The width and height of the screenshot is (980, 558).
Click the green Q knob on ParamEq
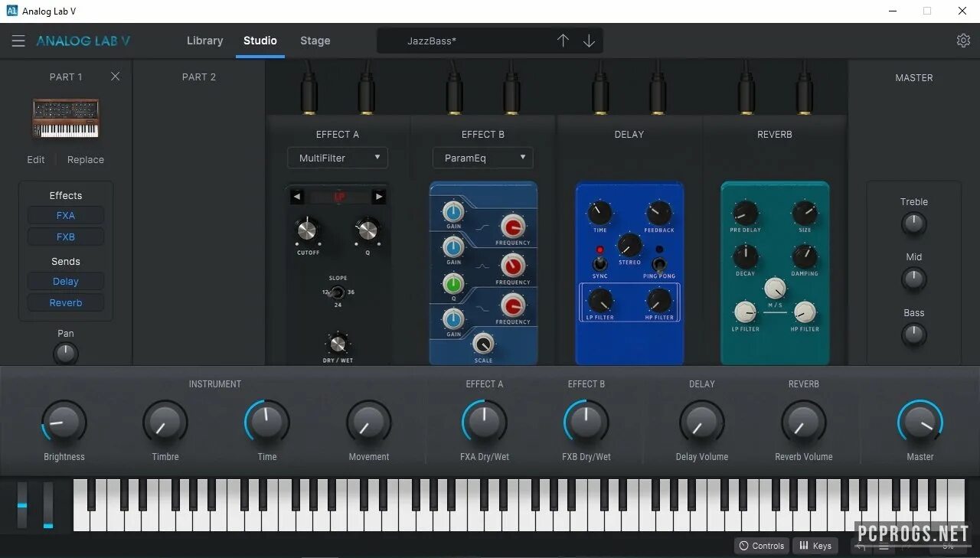coord(453,286)
